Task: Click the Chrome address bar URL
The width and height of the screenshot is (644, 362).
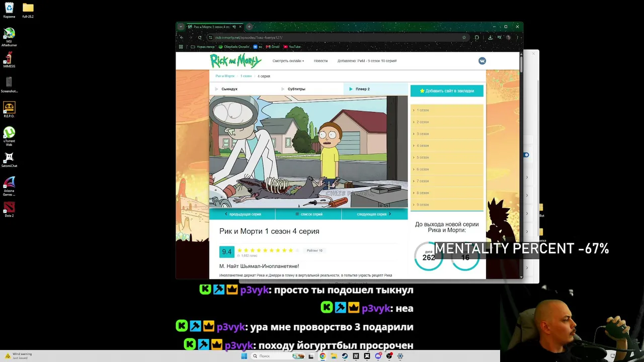Action: pyautogui.click(x=249, y=37)
